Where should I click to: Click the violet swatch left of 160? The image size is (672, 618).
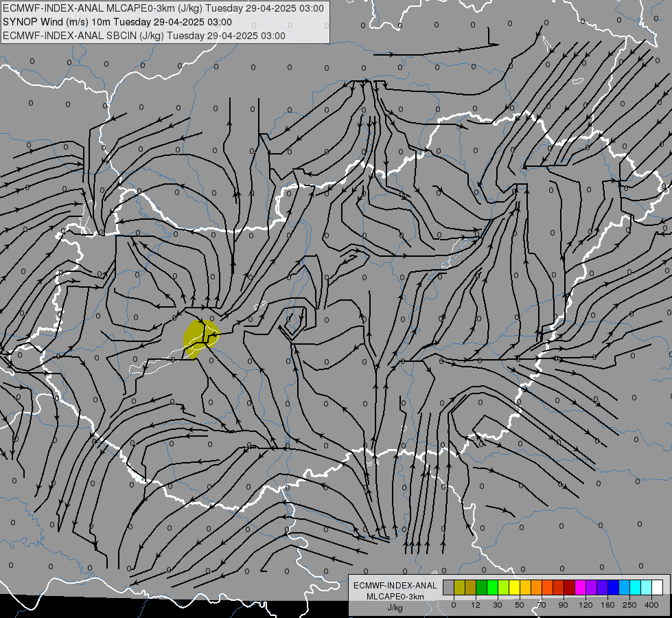click(x=603, y=587)
